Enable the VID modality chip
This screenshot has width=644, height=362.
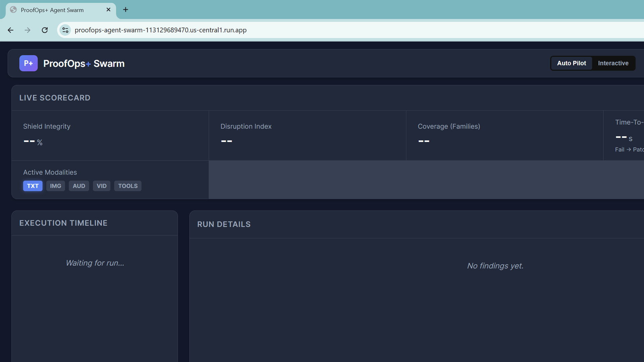point(101,186)
